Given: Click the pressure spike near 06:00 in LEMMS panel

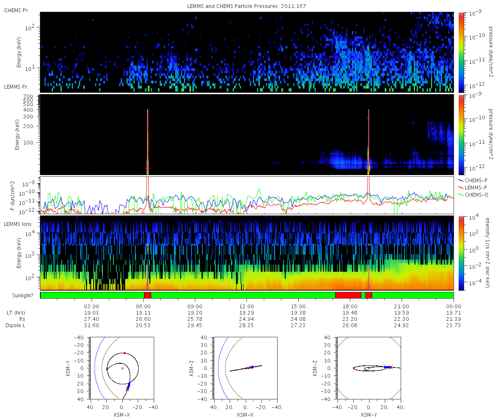Looking at the screenshot, I should click(147, 142).
